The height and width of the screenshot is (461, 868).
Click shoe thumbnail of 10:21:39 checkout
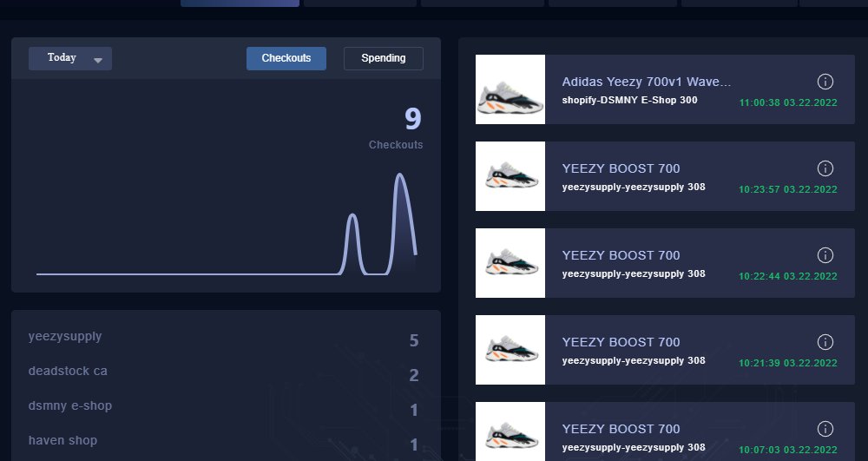(510, 351)
